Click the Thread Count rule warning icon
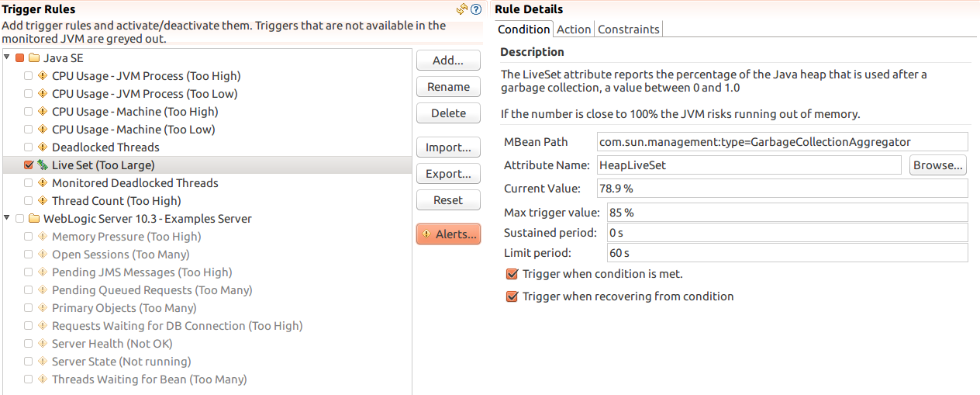980x395 pixels. pos(43,201)
